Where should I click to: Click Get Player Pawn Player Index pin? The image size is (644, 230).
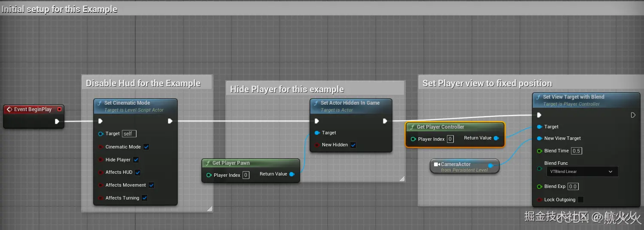point(209,175)
